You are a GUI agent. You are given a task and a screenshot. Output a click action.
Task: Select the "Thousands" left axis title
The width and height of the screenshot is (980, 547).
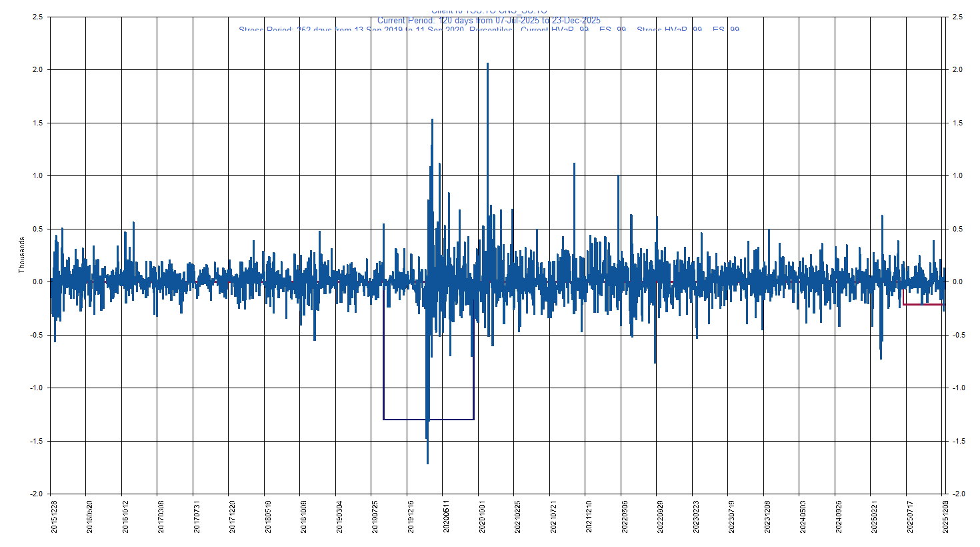pos(21,255)
